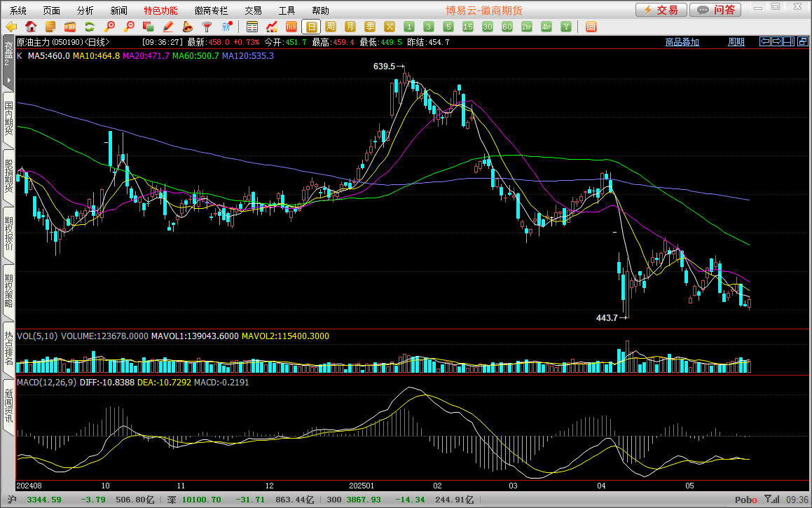
Task: Open the 周期 period dropdown link
Action: point(736,42)
